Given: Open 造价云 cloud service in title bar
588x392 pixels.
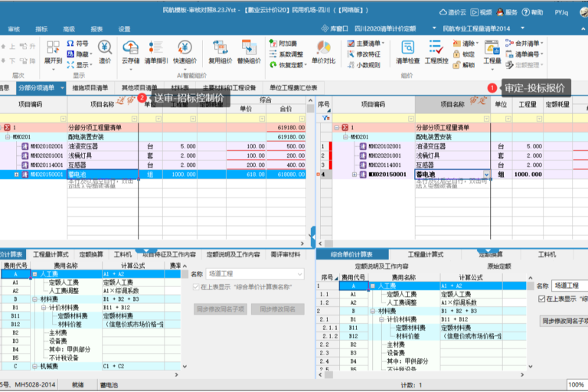Looking at the screenshot, I should click(x=453, y=12).
